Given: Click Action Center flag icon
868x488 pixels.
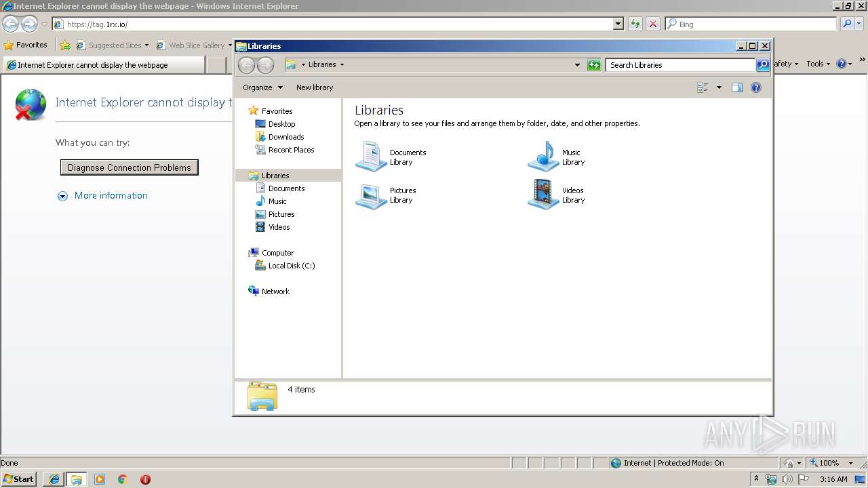Looking at the screenshot, I should coord(804,479).
